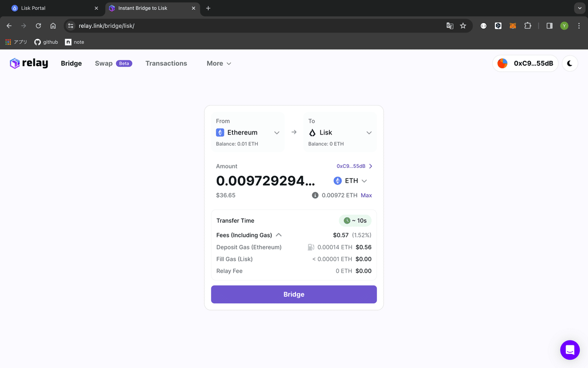The image size is (588, 368).
Task: Open the アプリ apps bookmark
Action: click(x=16, y=42)
